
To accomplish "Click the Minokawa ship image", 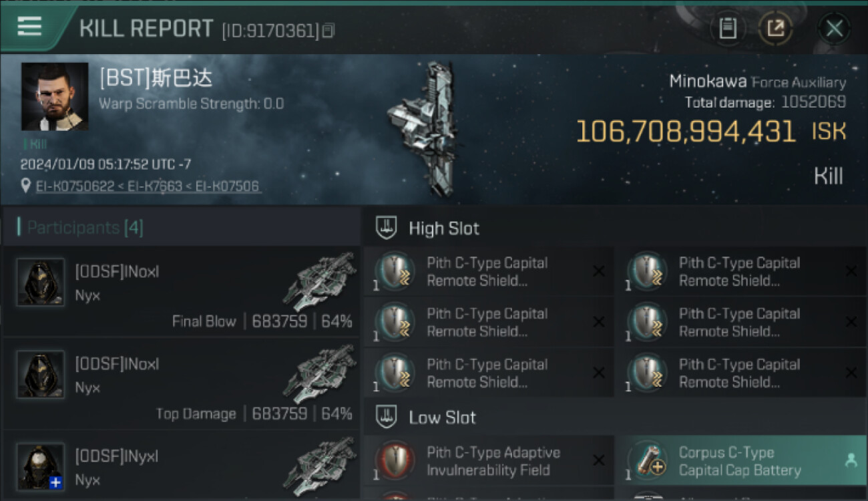I will [423, 129].
